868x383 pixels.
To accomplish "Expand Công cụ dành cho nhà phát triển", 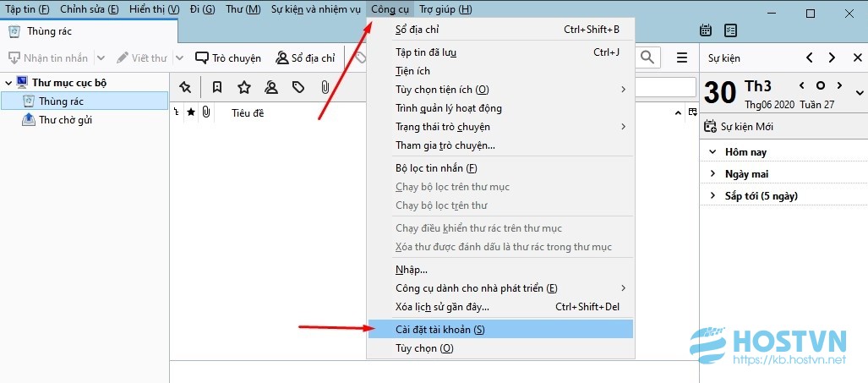I will pos(501,288).
